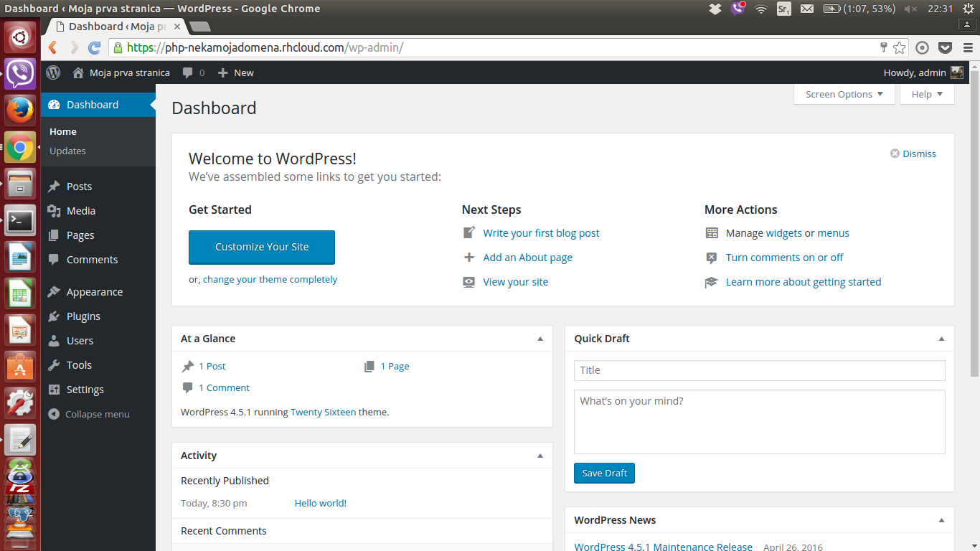Collapse the Activity widget

coord(540,456)
